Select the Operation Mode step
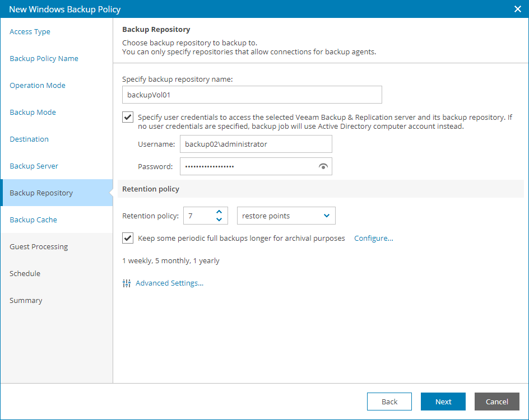The image size is (529, 420). pyautogui.click(x=38, y=85)
